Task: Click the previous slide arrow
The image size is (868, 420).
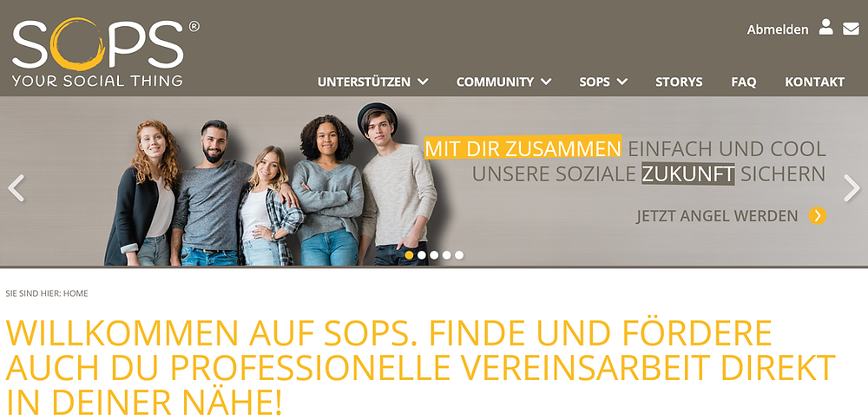Action: click(16, 188)
